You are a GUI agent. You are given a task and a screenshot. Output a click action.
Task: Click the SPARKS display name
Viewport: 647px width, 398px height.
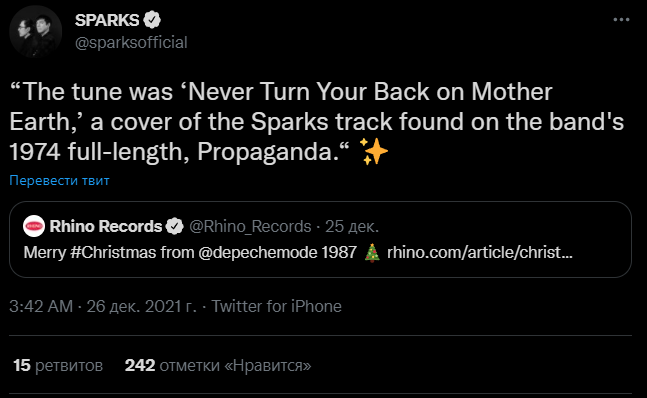[107, 20]
